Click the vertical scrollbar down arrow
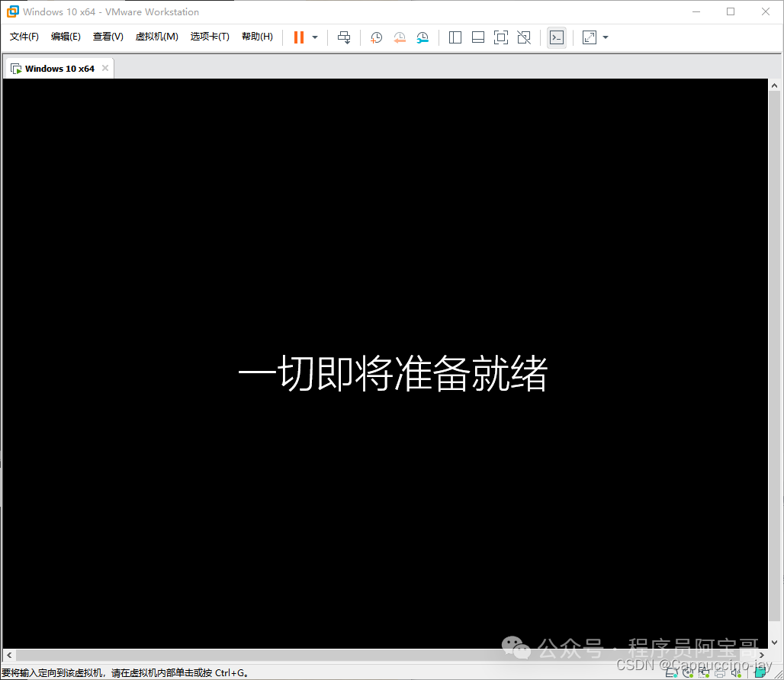The height and width of the screenshot is (680, 784). pos(775,643)
